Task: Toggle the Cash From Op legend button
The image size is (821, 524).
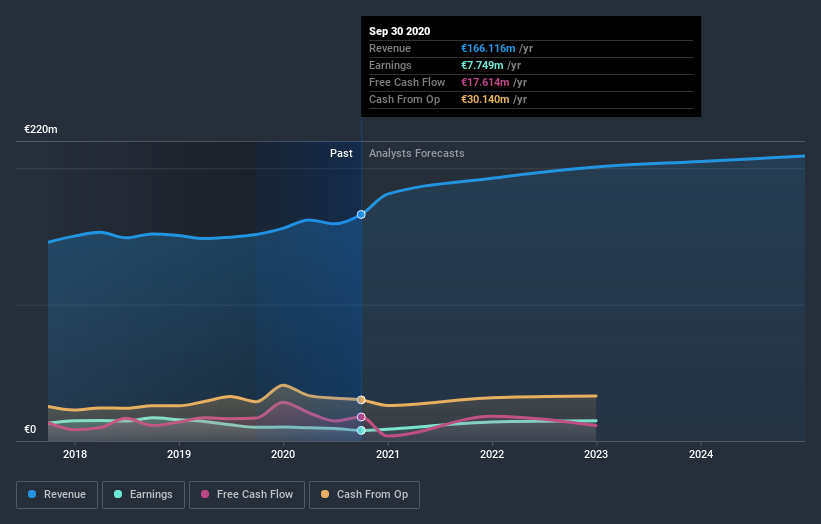Action: point(364,495)
